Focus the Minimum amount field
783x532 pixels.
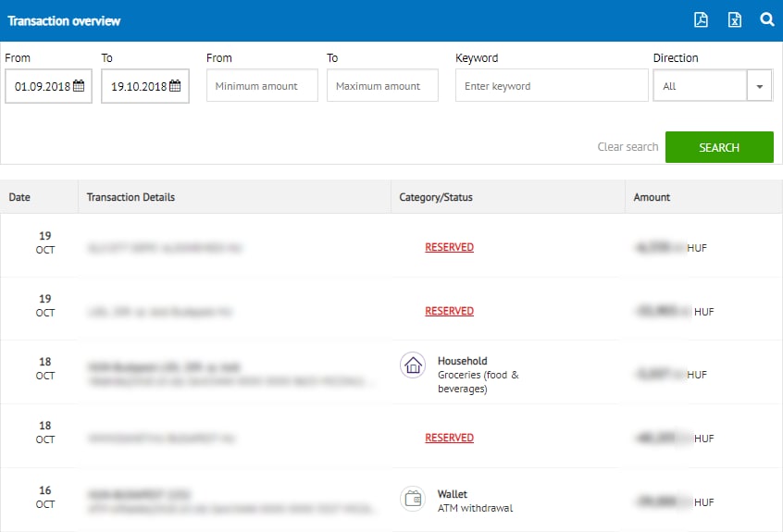[262, 86]
